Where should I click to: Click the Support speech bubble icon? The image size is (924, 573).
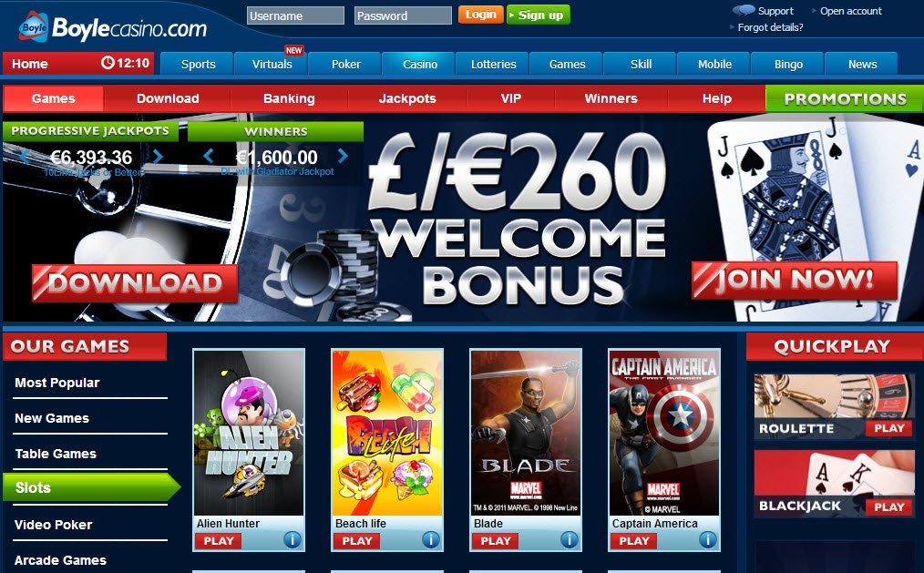(x=744, y=11)
